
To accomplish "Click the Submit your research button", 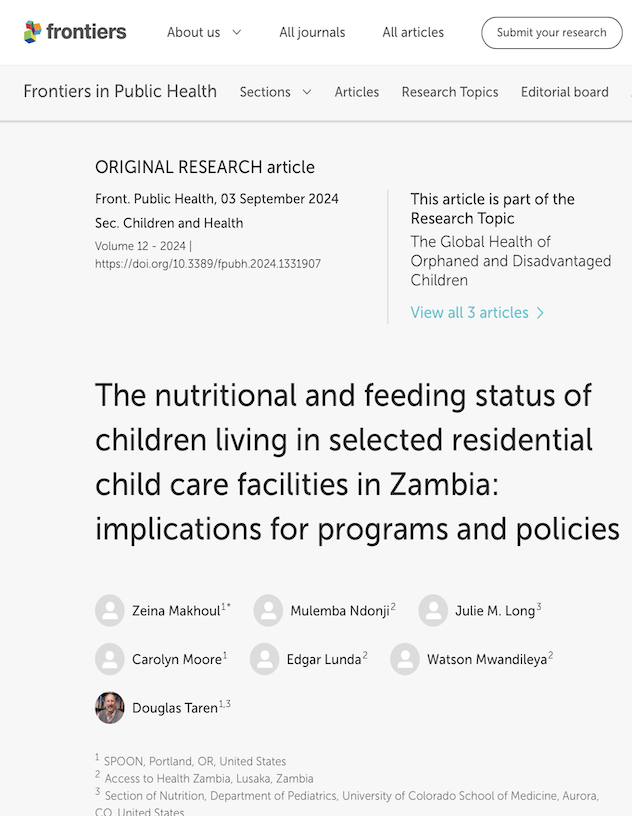I will [x=552, y=33].
